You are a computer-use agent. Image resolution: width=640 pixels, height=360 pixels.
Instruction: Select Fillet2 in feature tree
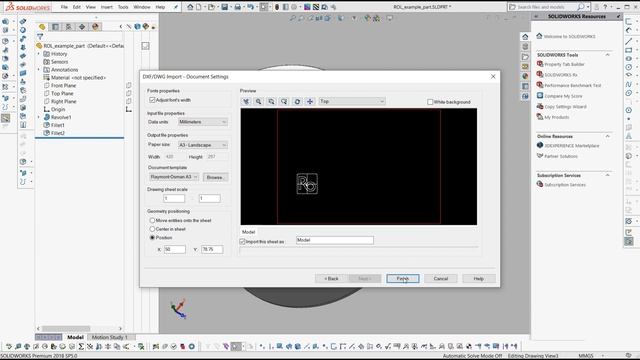[58, 133]
